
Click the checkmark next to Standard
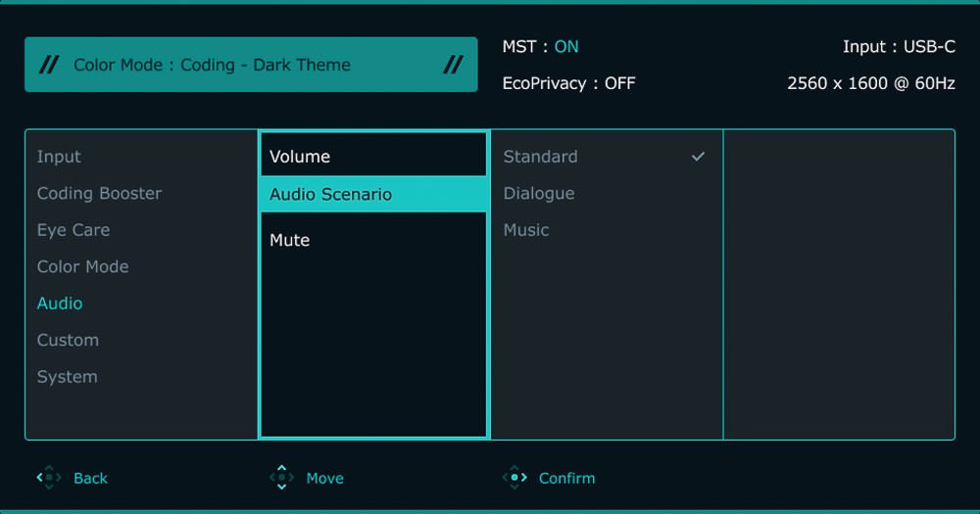698,157
